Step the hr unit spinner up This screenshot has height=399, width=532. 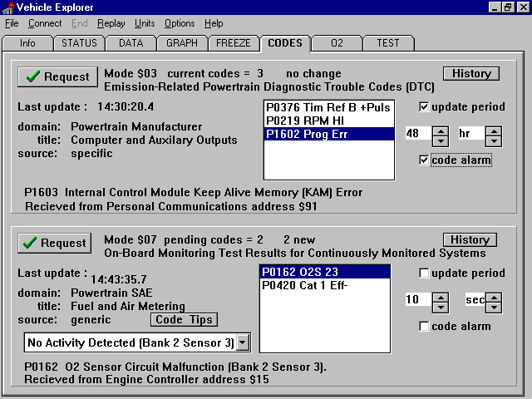click(x=494, y=129)
